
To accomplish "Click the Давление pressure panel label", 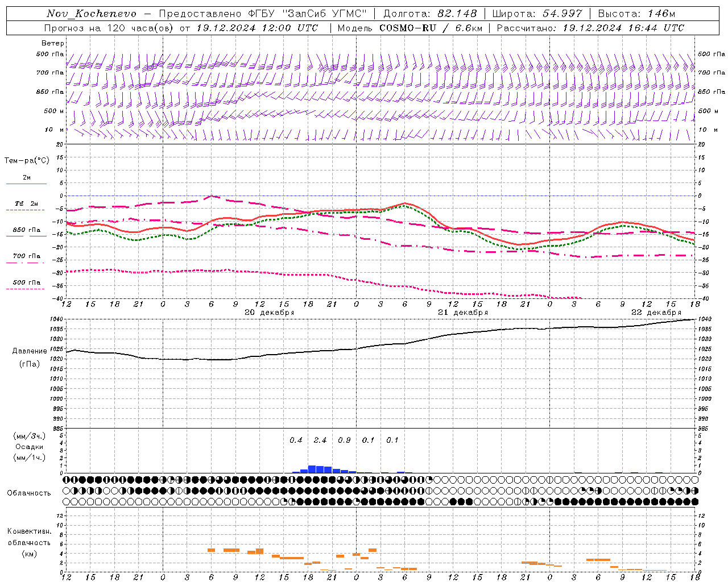I will pyautogui.click(x=30, y=351).
